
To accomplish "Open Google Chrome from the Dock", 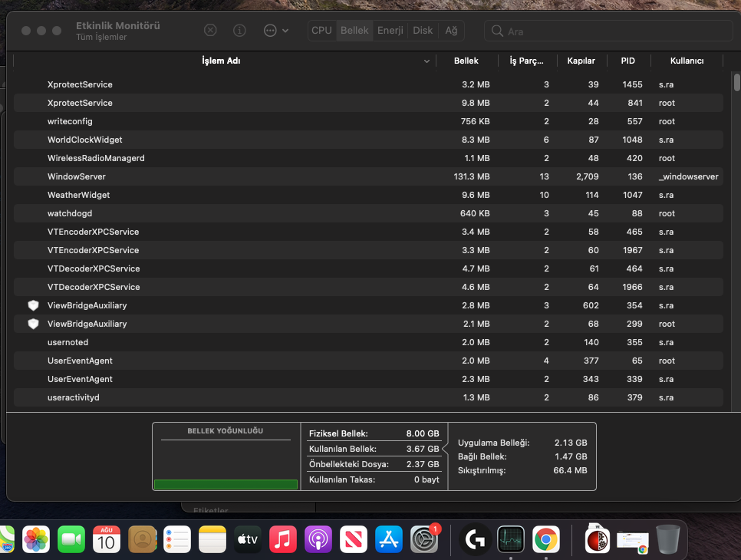I will 545,540.
